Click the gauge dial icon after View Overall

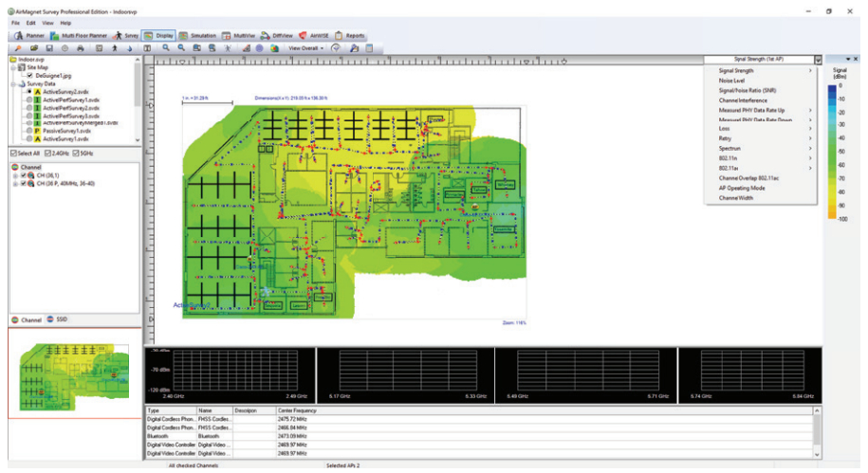pyautogui.click(x=336, y=48)
